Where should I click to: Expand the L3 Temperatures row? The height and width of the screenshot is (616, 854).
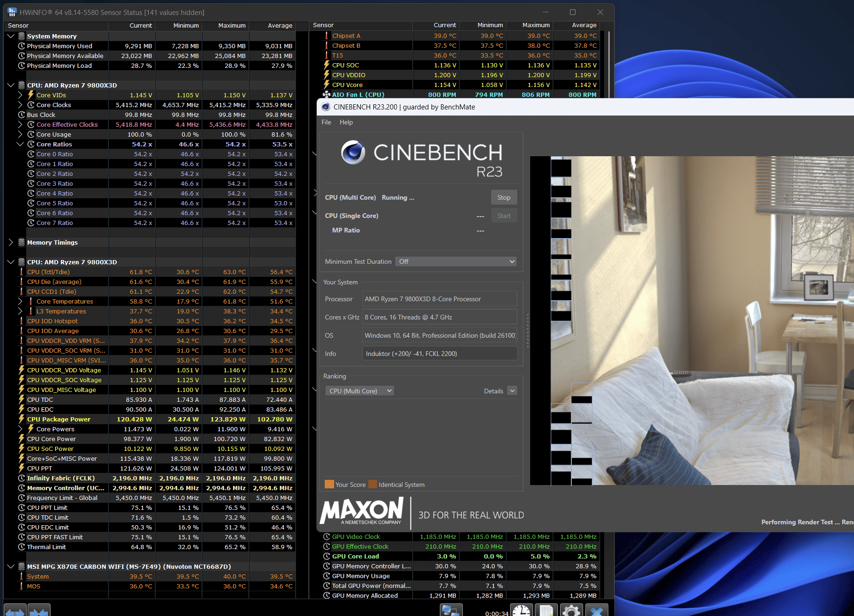20,311
